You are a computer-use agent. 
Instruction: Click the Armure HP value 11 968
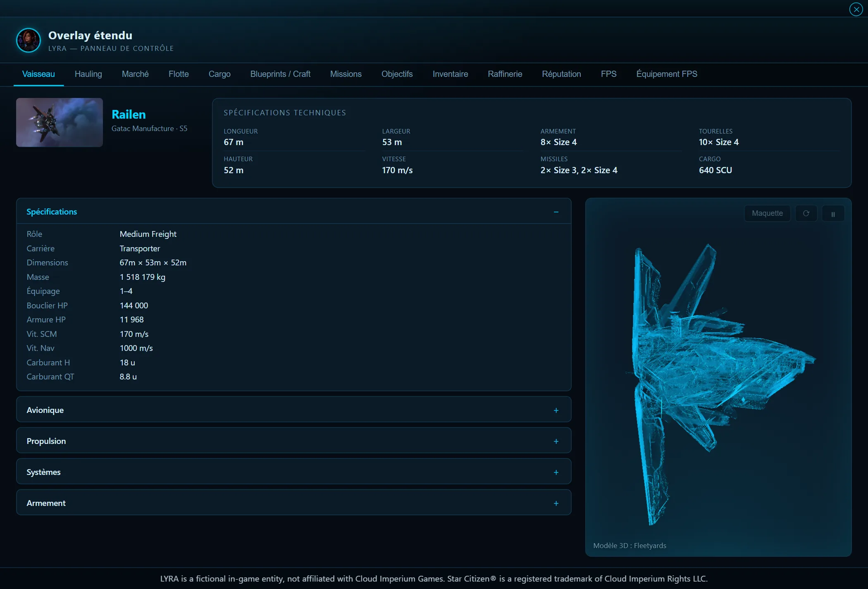[x=132, y=320]
